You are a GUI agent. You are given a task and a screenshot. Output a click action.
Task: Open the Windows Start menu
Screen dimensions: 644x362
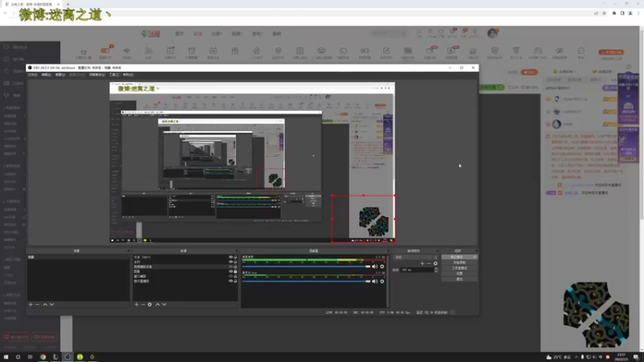(x=6, y=357)
